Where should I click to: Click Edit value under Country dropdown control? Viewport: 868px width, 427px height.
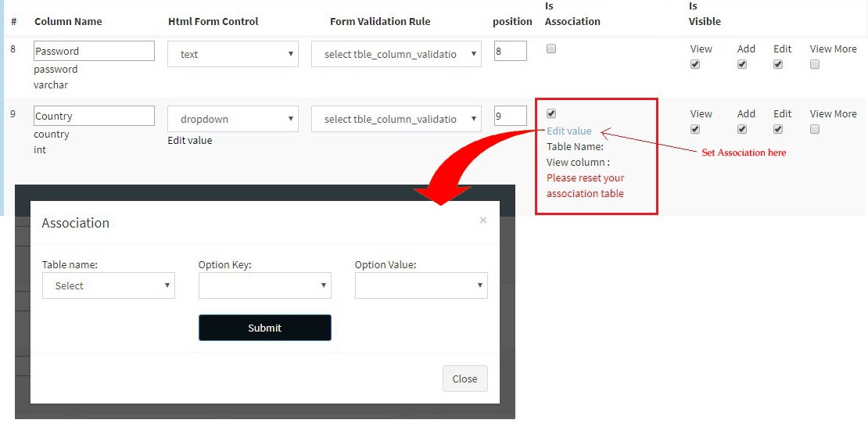point(190,141)
